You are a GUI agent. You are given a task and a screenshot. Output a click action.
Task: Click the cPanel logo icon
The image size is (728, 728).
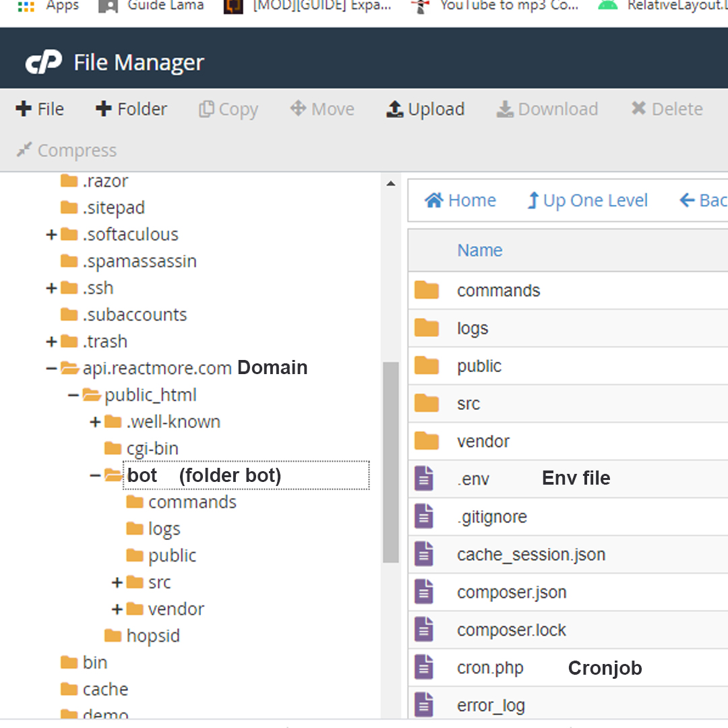click(43, 63)
